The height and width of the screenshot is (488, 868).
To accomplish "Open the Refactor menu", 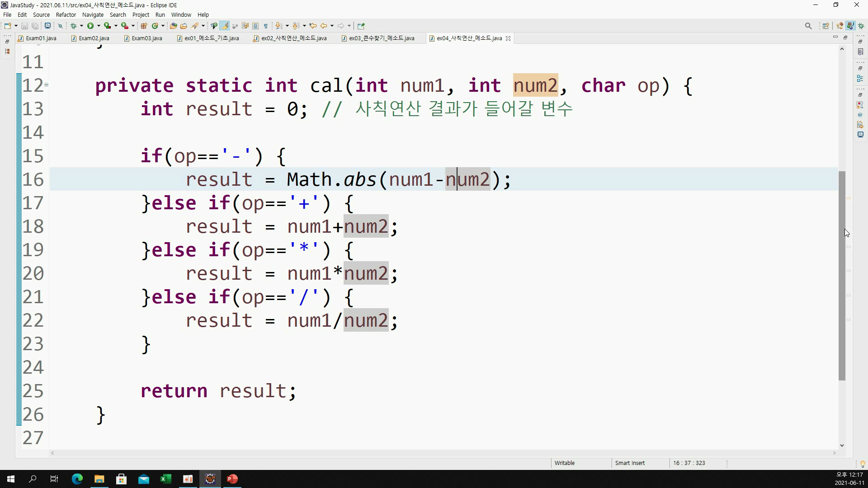I will [66, 14].
